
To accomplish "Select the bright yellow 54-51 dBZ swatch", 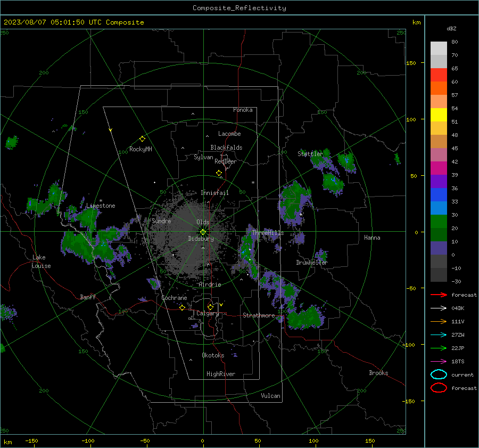I will [x=439, y=115].
